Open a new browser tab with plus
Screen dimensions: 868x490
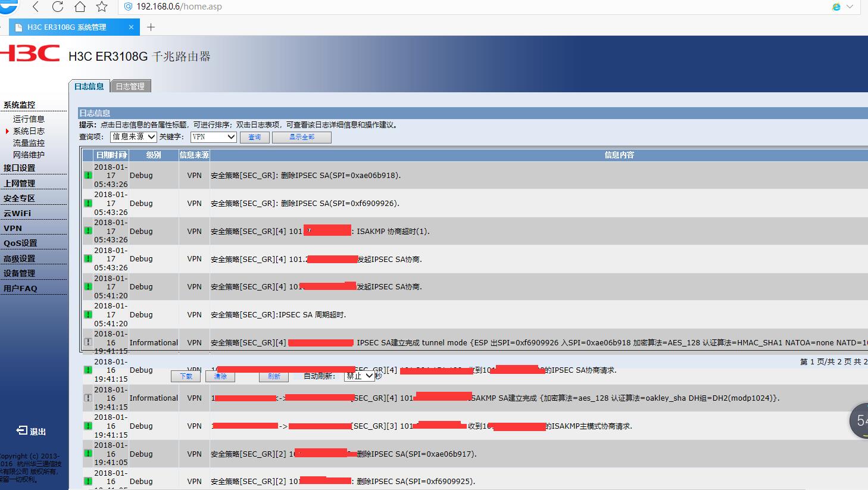(x=151, y=27)
